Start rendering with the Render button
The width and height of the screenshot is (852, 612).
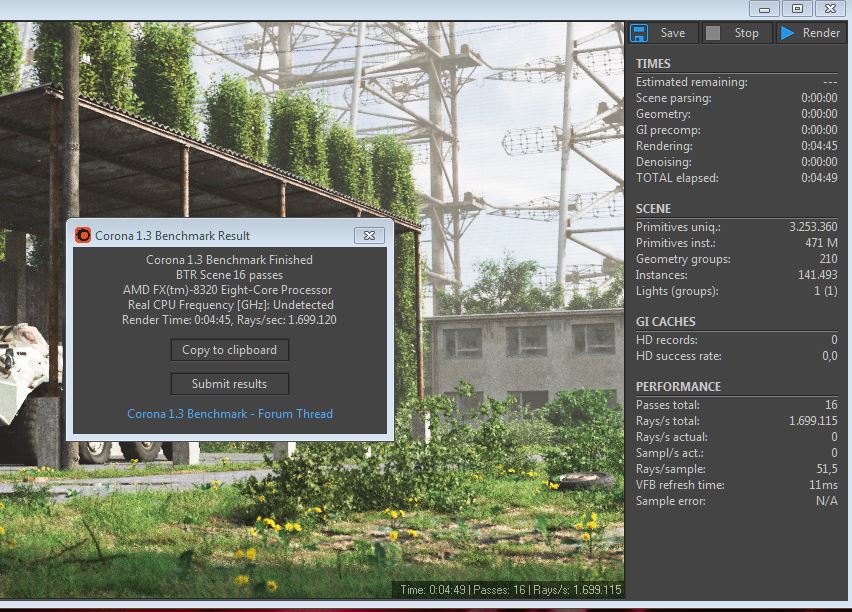(811, 33)
